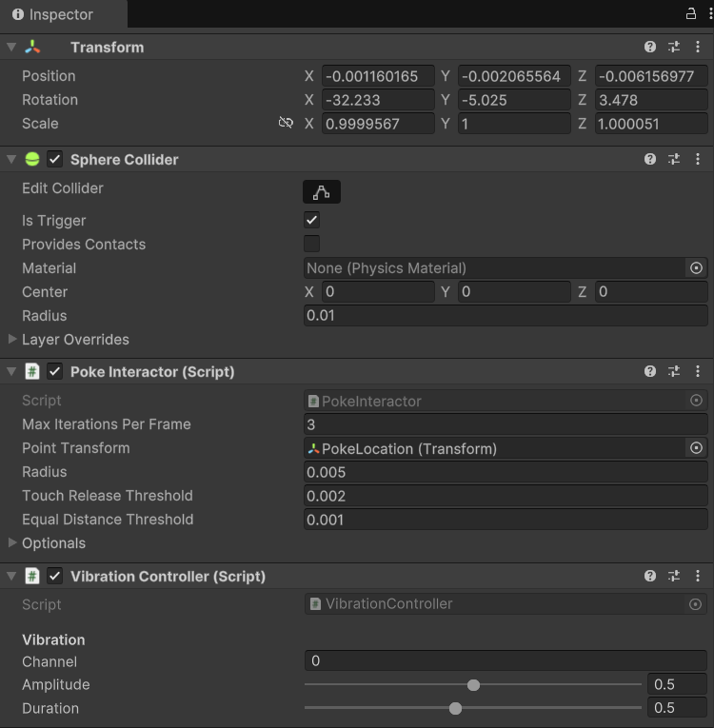Click the Sphere Collider green icon
Screen dimensions: 714x728
(x=32, y=159)
